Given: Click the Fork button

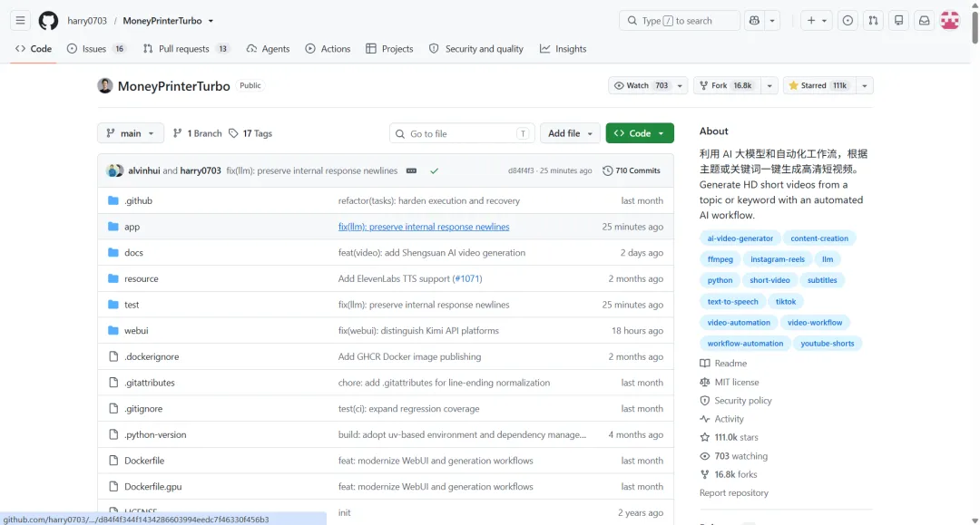Looking at the screenshot, I should [x=728, y=85].
